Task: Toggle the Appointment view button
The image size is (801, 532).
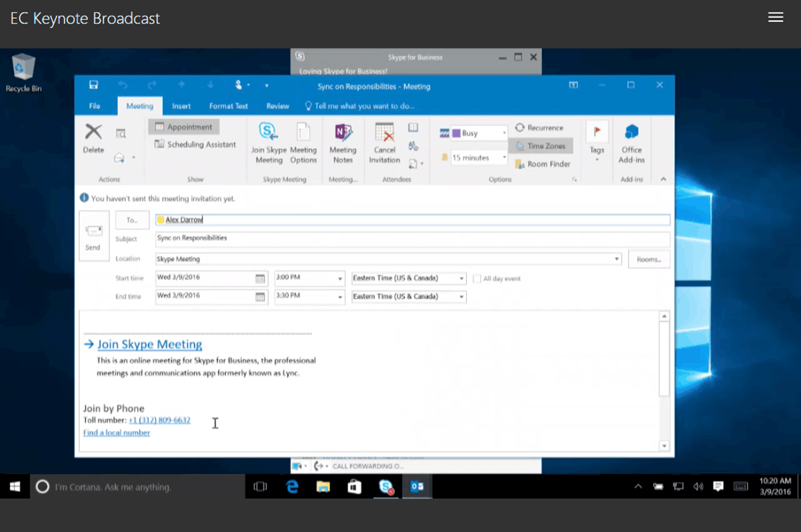Action: coord(184,127)
